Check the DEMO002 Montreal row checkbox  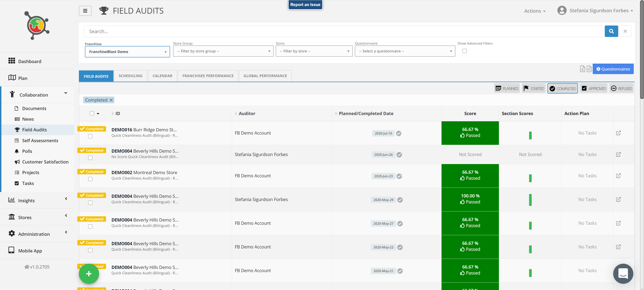click(x=90, y=179)
